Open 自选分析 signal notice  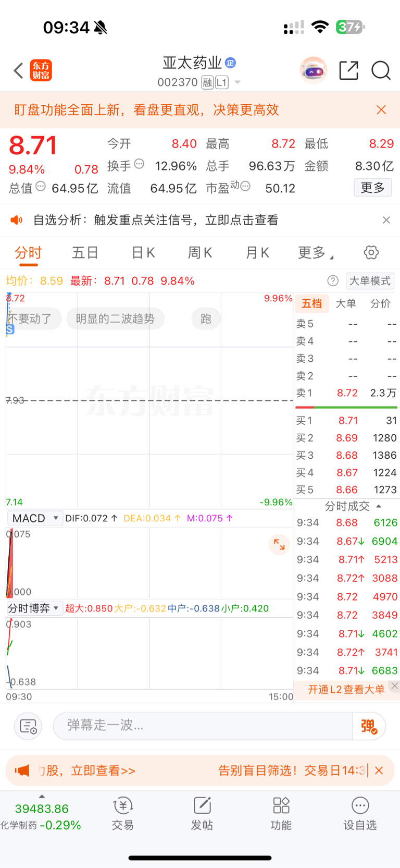point(156,220)
